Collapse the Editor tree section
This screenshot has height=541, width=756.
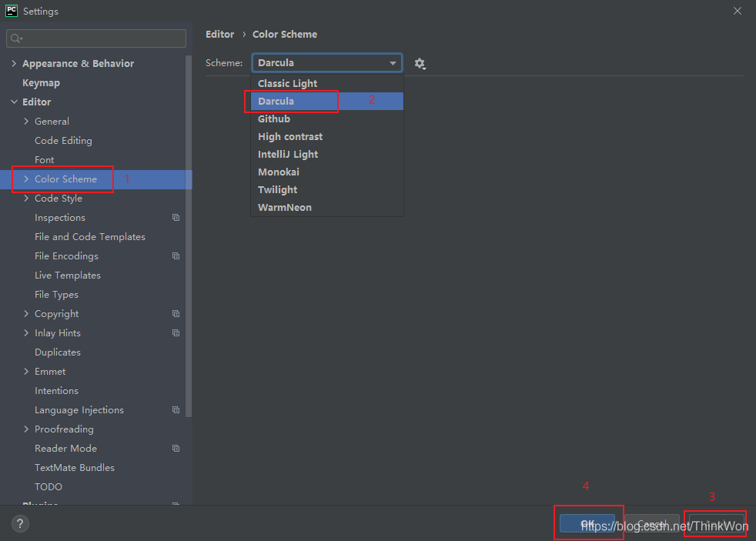(14, 102)
